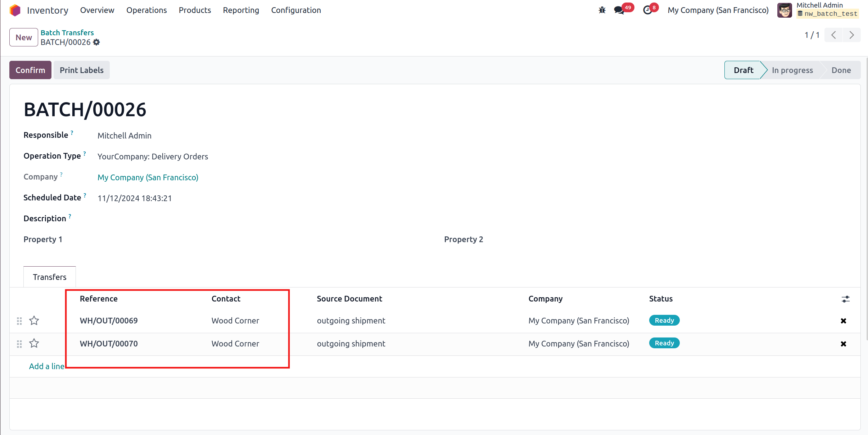Select the Transfers tab
868x435 pixels.
tap(50, 277)
